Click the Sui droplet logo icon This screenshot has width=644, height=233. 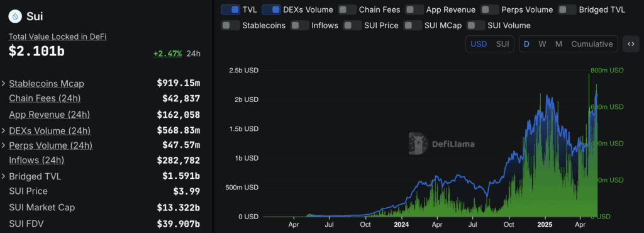16,16
